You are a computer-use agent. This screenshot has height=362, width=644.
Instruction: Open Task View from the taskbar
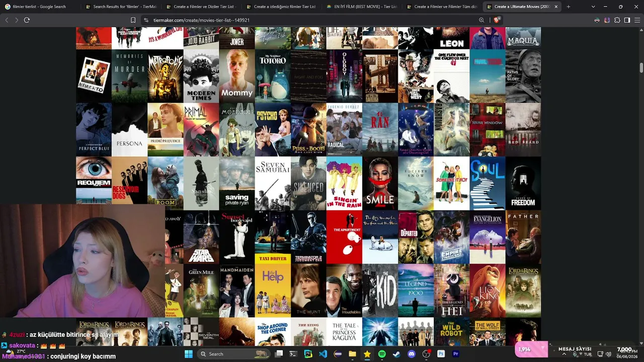pos(279,354)
